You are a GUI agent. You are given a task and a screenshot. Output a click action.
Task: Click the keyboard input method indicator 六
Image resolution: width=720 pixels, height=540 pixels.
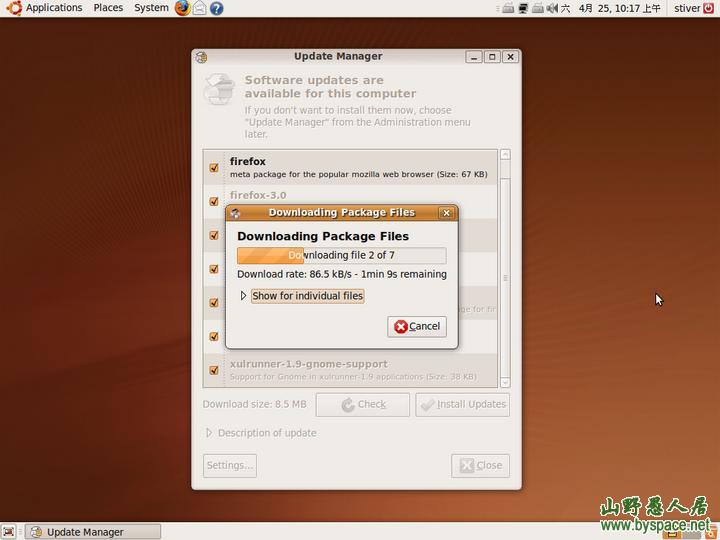[566, 8]
